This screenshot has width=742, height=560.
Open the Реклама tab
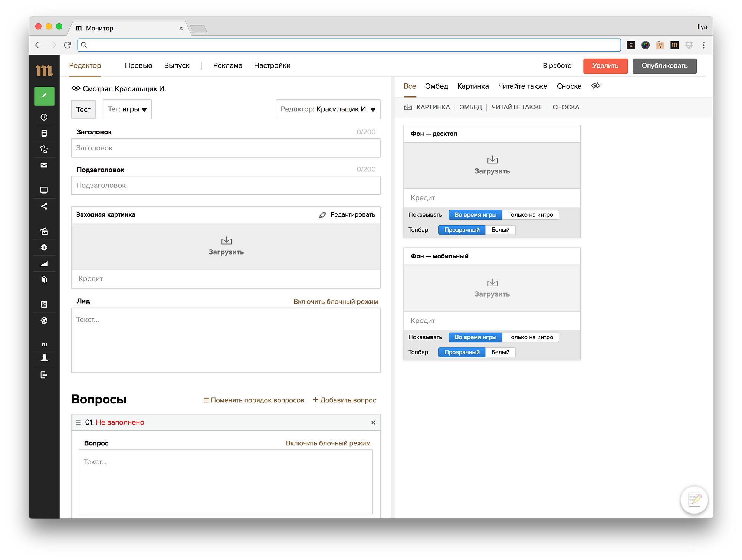[x=227, y=66]
